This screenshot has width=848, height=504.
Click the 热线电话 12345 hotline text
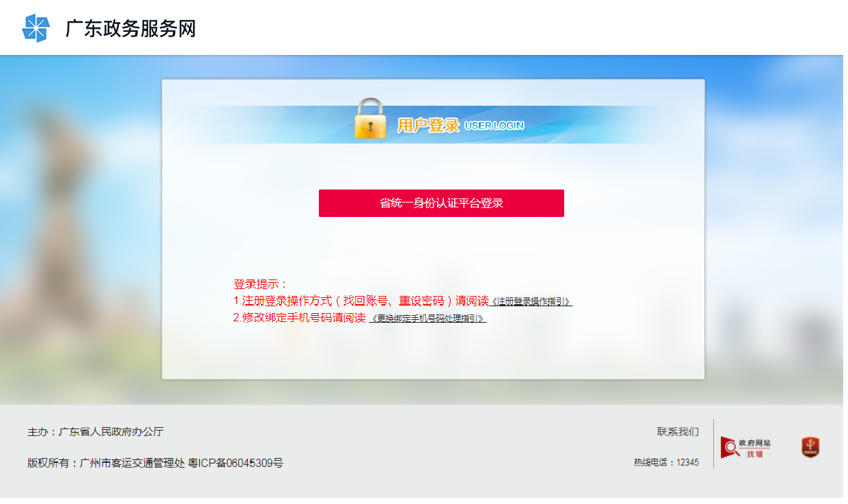click(x=666, y=463)
